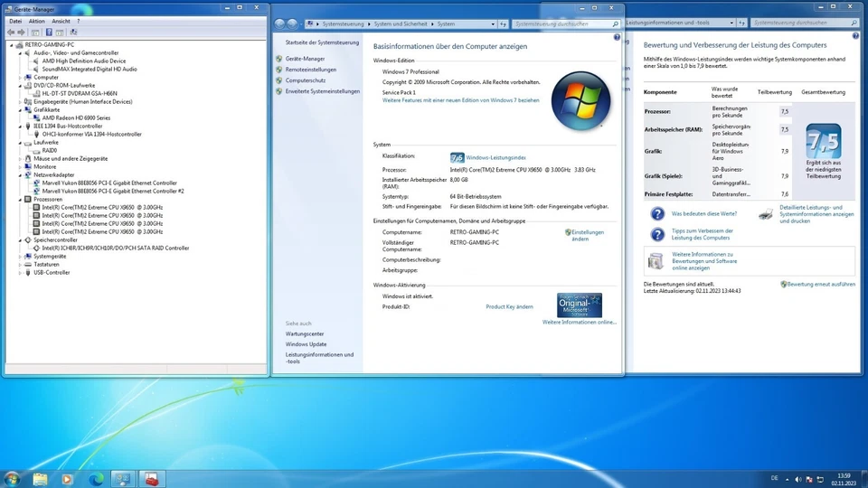868x488 pixels.
Task: Open the Ansicht menu
Action: (x=61, y=21)
